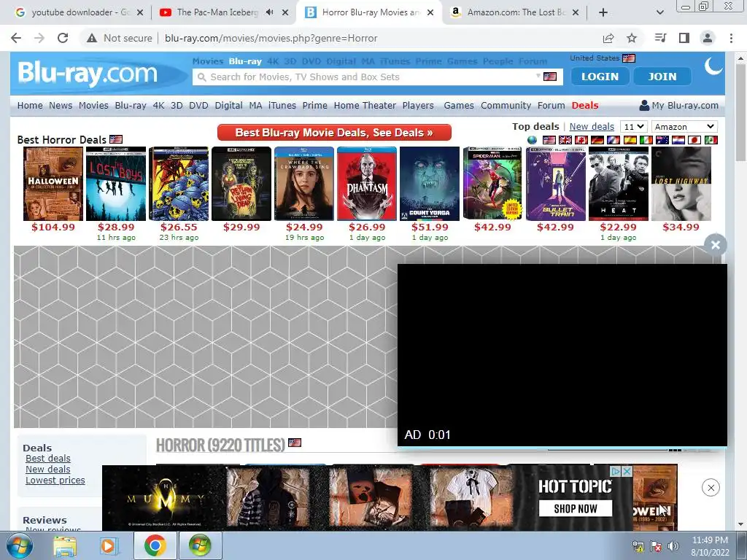Click the taskbar clock showing 11:49 PM

click(x=710, y=546)
